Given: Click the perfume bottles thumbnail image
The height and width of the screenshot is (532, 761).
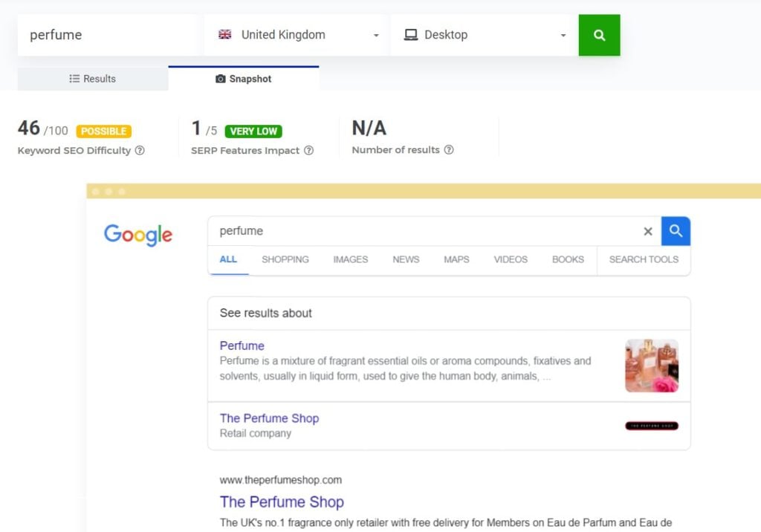Looking at the screenshot, I should pyautogui.click(x=652, y=366).
